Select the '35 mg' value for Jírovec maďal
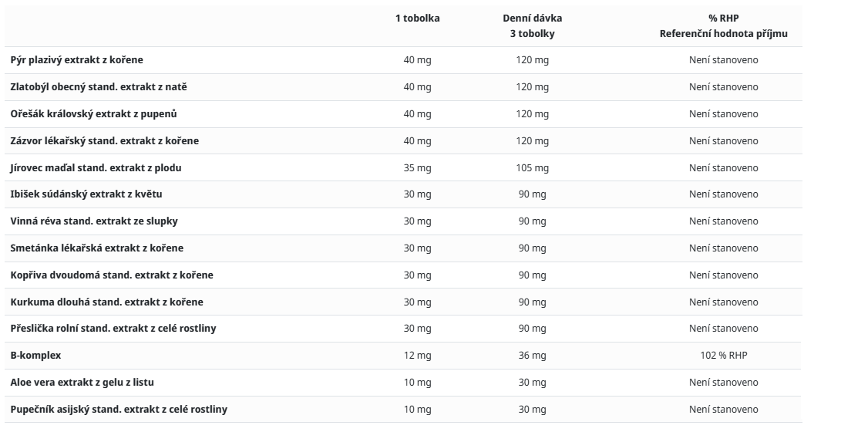 417,168
